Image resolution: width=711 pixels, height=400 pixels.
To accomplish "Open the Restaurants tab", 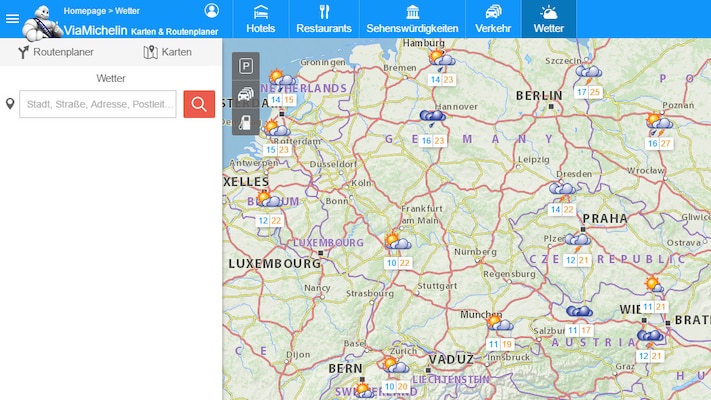I will (324, 19).
